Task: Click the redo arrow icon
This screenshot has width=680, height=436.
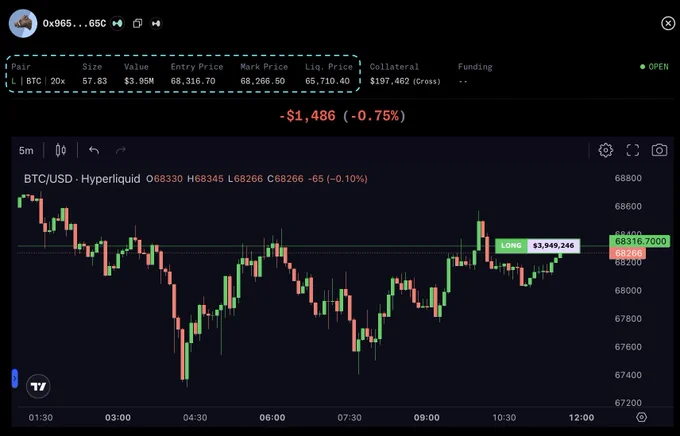Action: point(121,151)
